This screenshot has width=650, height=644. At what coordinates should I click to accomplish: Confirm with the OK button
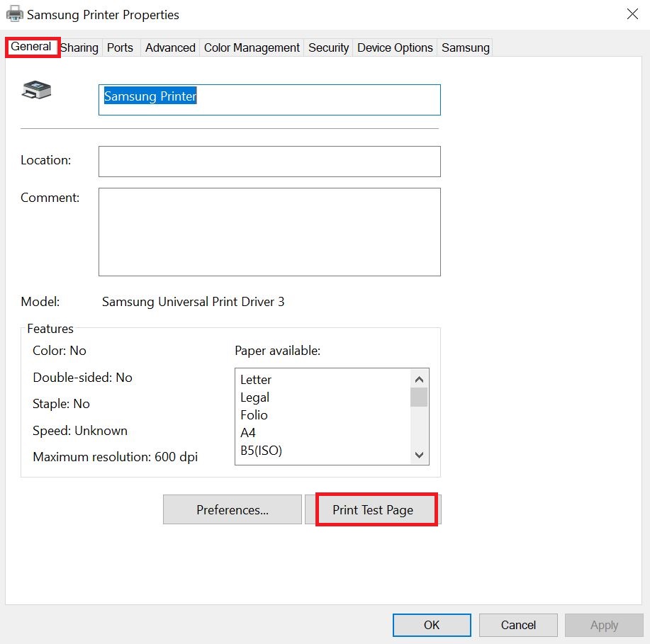[432, 625]
